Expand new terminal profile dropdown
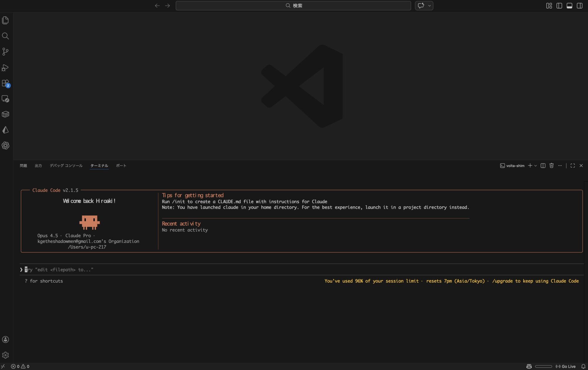588x370 pixels. [536, 166]
